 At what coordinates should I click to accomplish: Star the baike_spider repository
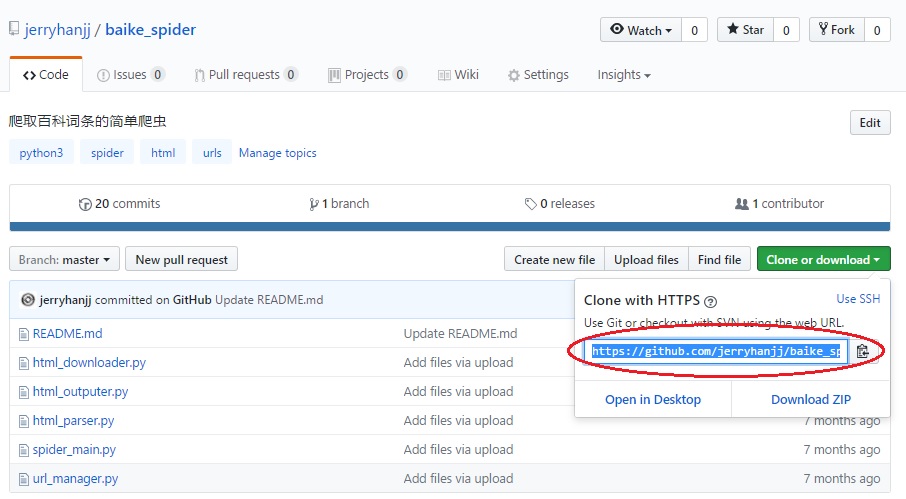click(x=745, y=30)
